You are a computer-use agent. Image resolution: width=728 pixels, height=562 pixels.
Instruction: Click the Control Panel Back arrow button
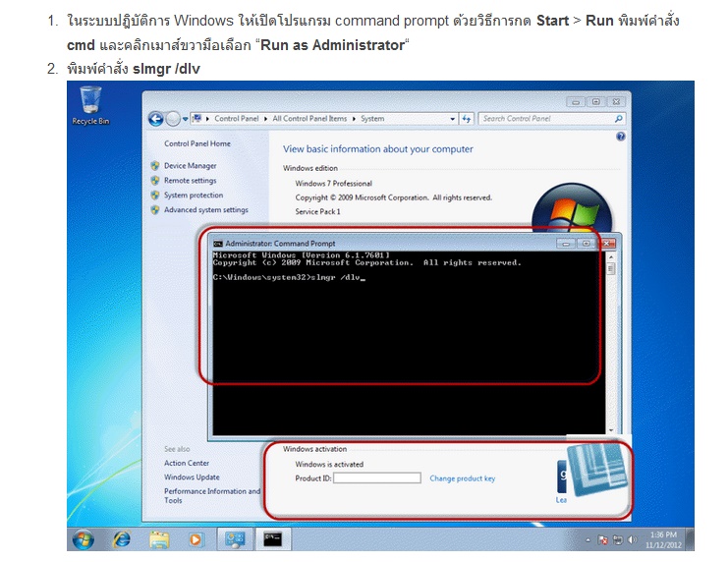(x=156, y=119)
